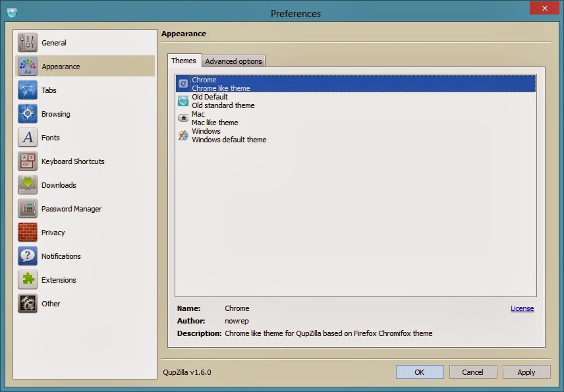This screenshot has height=392, width=564.
Task: Click the Downloads green arrow icon
Action: 27,185
